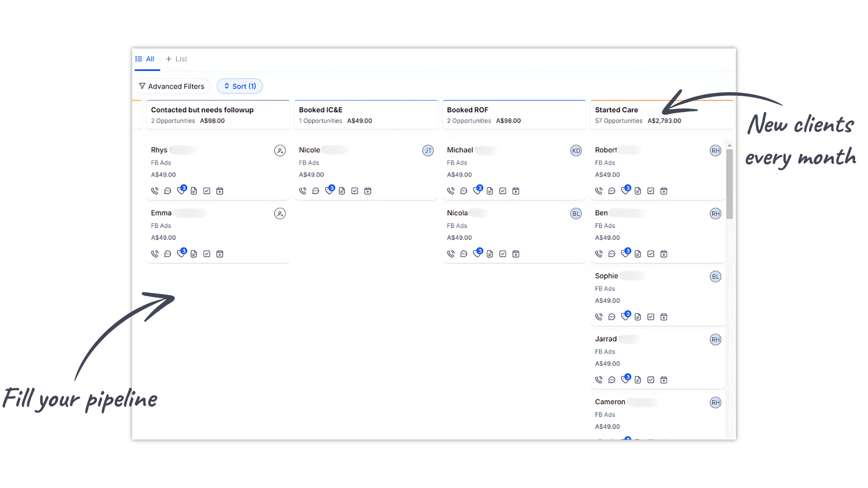Viewport: 868px width, 488px height.
Task: Click the task checkbox icon on Michael's card
Action: (503, 191)
